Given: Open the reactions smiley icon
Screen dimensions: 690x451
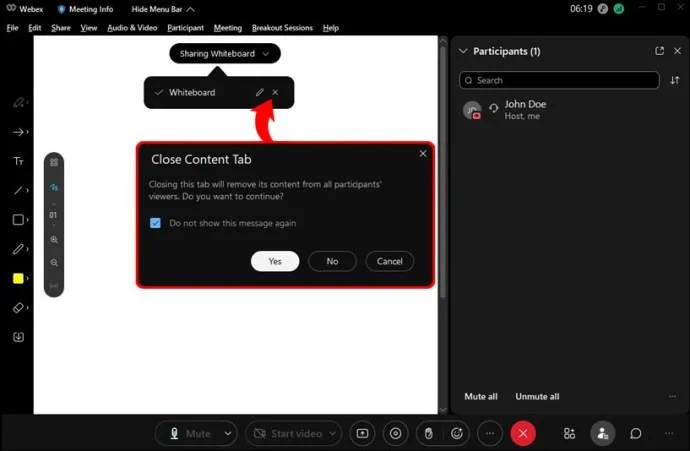Looking at the screenshot, I should [x=457, y=433].
